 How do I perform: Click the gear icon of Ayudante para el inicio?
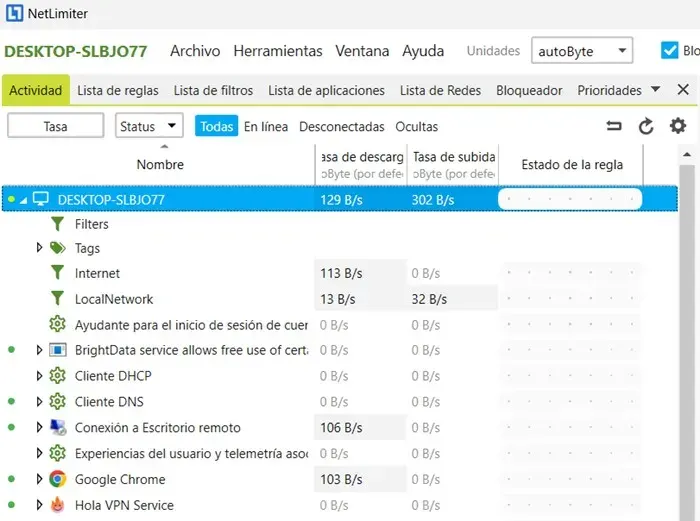tap(57, 324)
